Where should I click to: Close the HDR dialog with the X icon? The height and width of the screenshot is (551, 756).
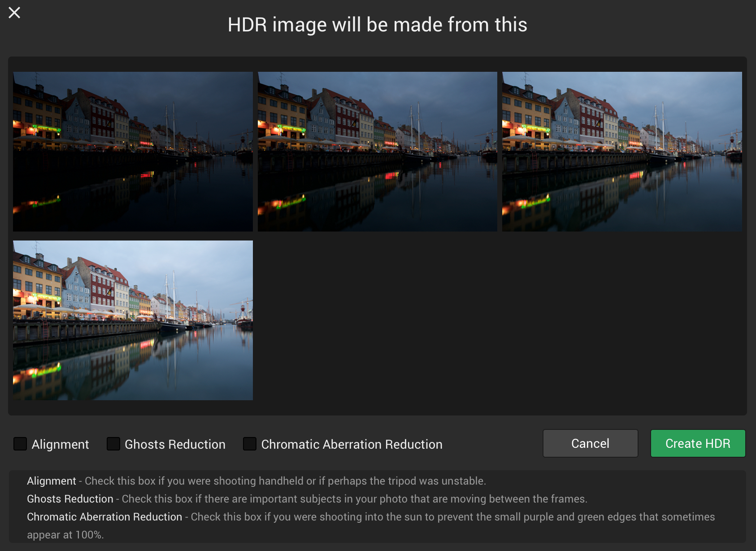14,13
